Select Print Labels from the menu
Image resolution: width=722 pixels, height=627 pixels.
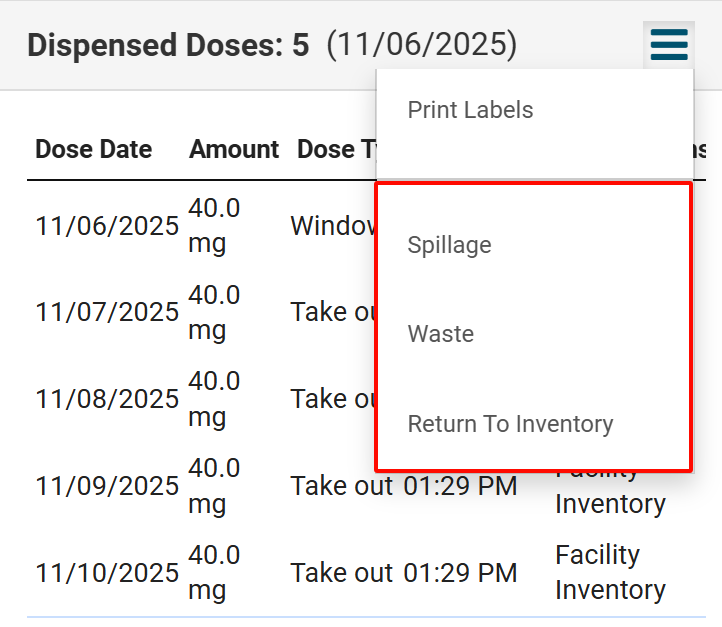pos(470,110)
